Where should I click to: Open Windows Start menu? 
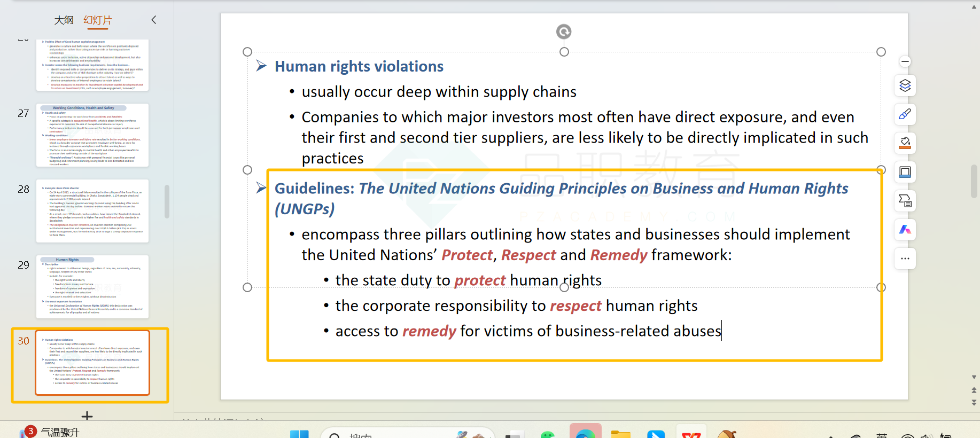(299, 433)
